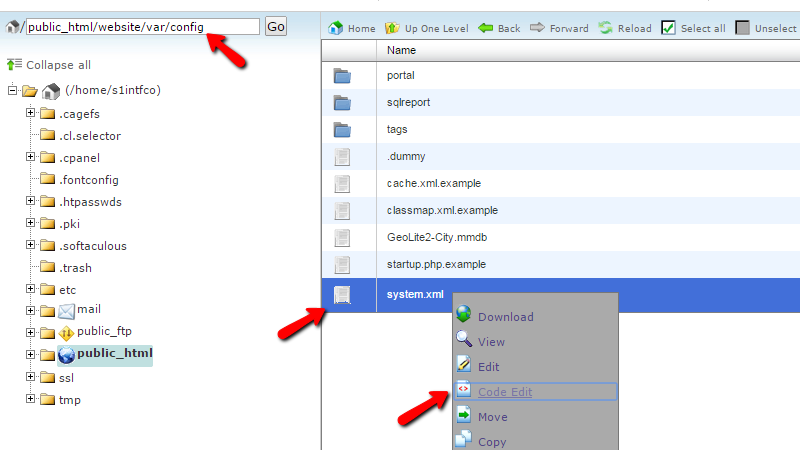Select the sqlreport folder name
The height and width of the screenshot is (450, 800).
[x=408, y=102]
